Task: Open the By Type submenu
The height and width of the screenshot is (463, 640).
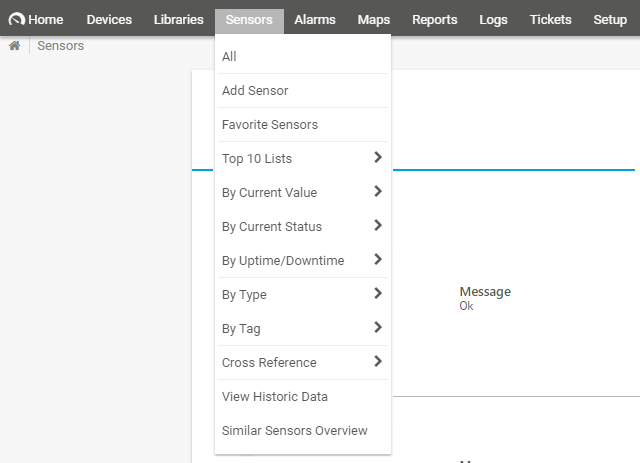Action: [302, 294]
